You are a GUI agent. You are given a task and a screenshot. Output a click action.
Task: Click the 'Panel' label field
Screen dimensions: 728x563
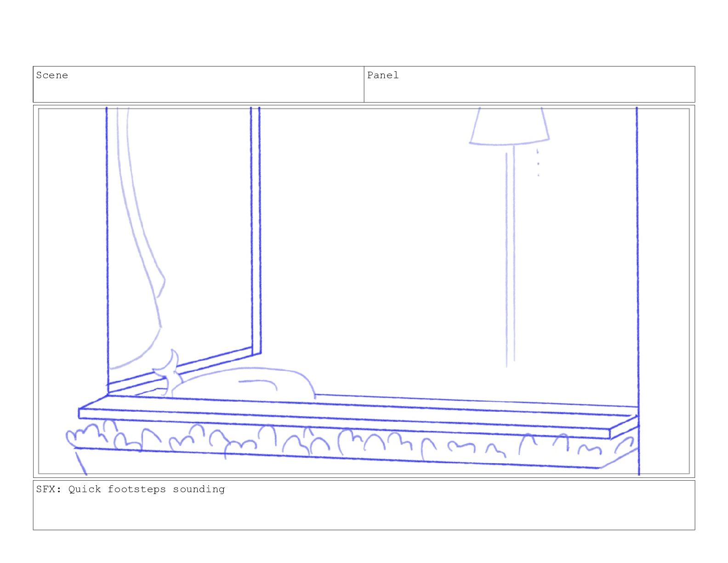pyautogui.click(x=529, y=84)
